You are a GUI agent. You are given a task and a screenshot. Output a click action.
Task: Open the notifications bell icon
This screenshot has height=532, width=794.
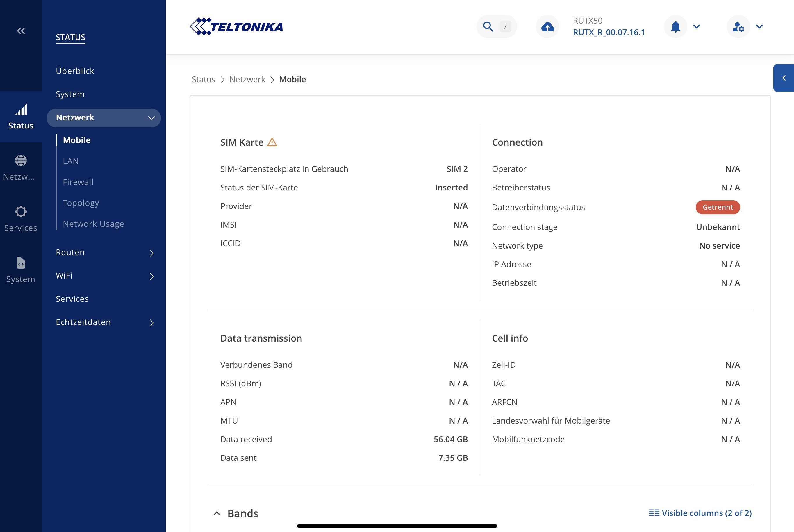pos(675,26)
